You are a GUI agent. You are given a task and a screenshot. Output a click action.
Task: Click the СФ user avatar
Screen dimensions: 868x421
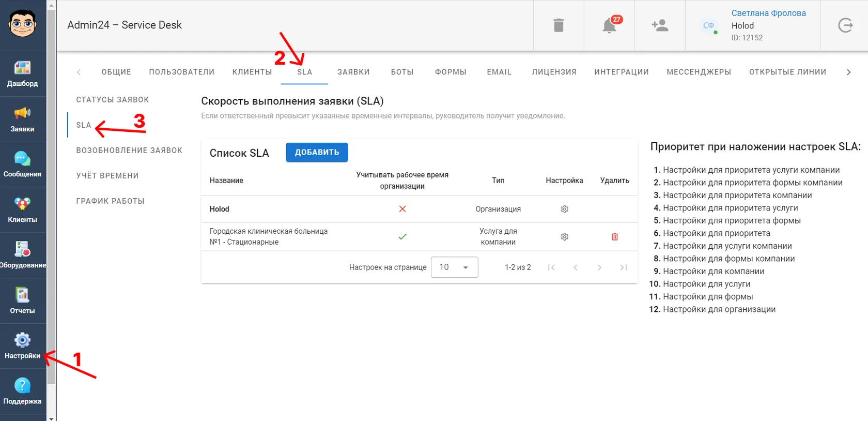708,25
